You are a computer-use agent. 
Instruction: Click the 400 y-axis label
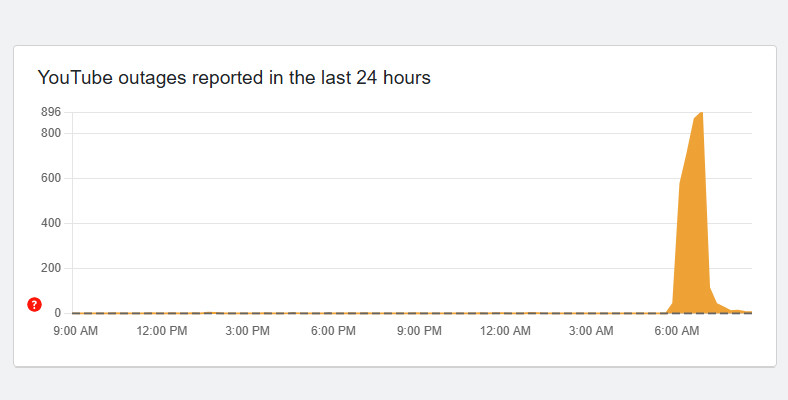pos(51,224)
